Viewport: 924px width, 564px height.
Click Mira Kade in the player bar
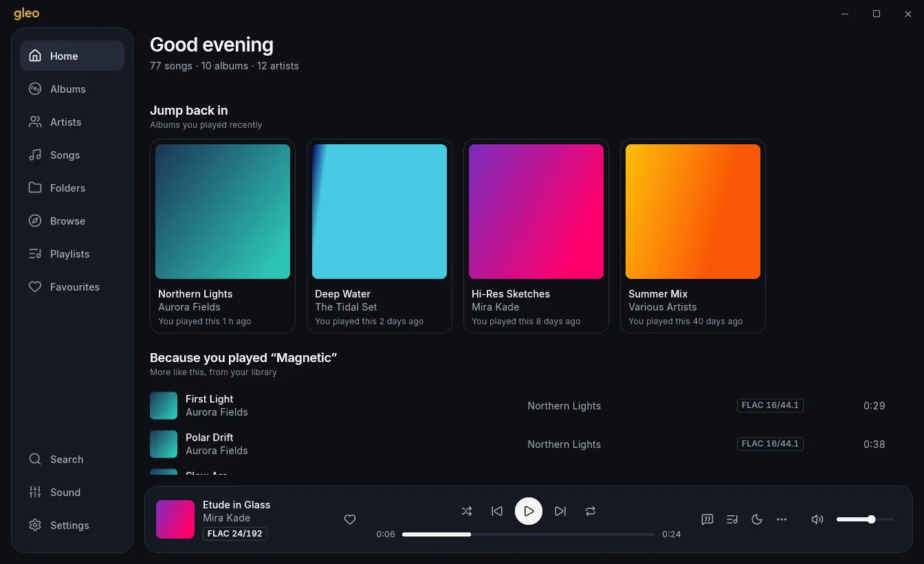[226, 518]
